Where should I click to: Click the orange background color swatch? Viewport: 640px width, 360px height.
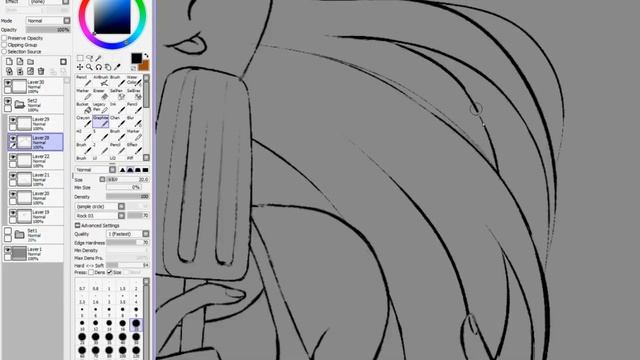(144, 66)
